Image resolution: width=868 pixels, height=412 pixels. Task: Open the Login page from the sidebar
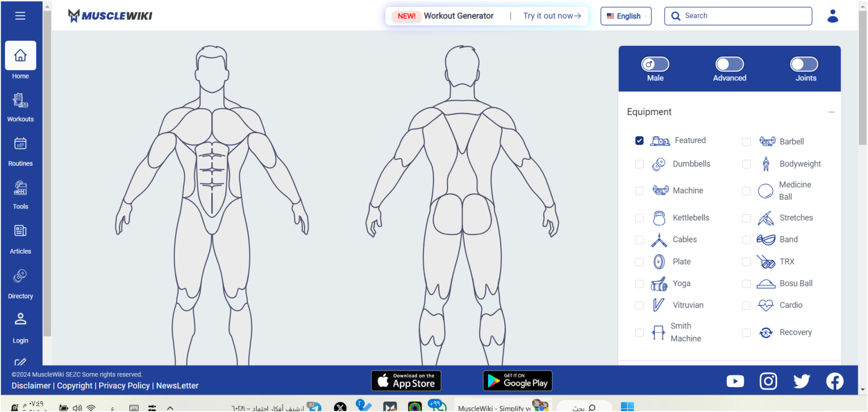click(20, 328)
